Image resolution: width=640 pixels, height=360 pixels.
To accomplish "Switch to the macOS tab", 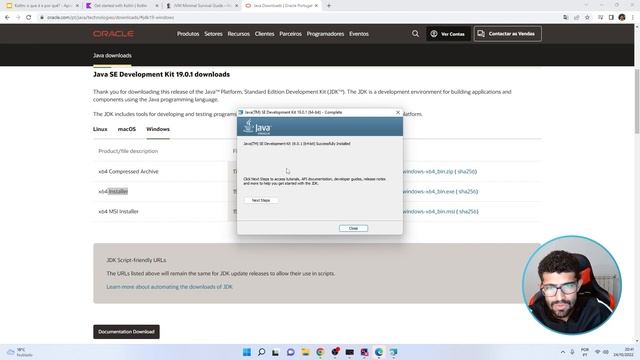I will [127, 129].
